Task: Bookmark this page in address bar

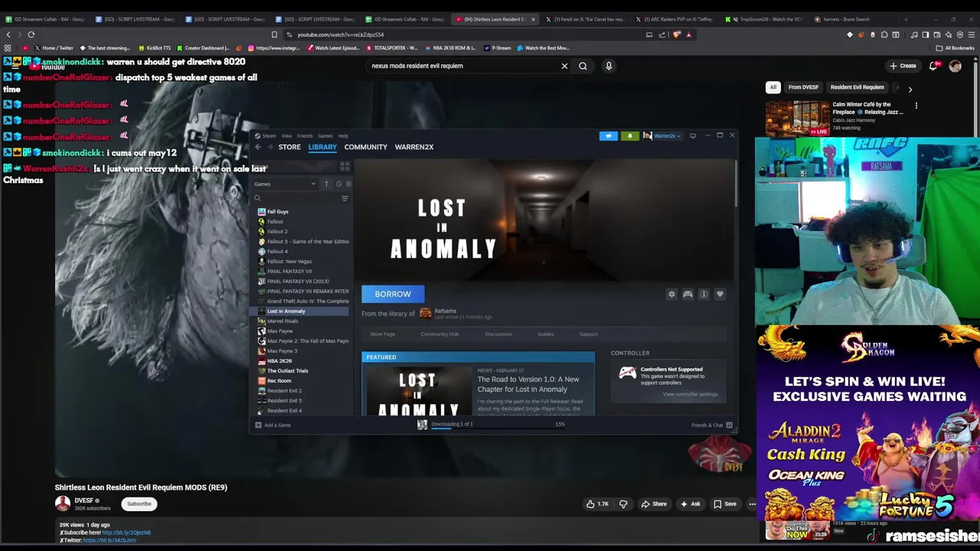Action: click(274, 34)
